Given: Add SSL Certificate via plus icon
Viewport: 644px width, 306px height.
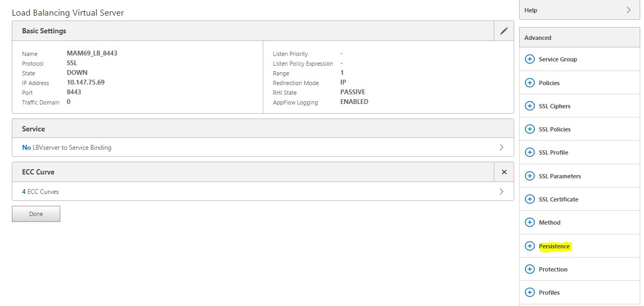Looking at the screenshot, I should (x=529, y=199).
